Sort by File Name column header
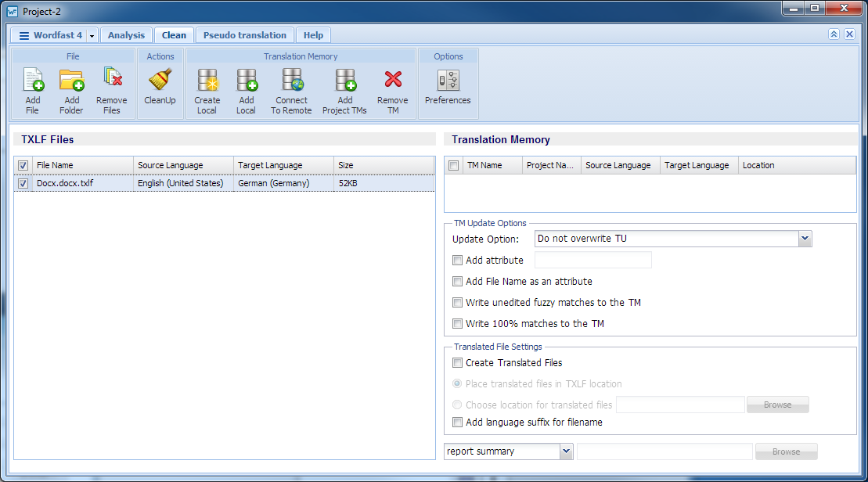The width and height of the screenshot is (868, 482). [x=82, y=165]
